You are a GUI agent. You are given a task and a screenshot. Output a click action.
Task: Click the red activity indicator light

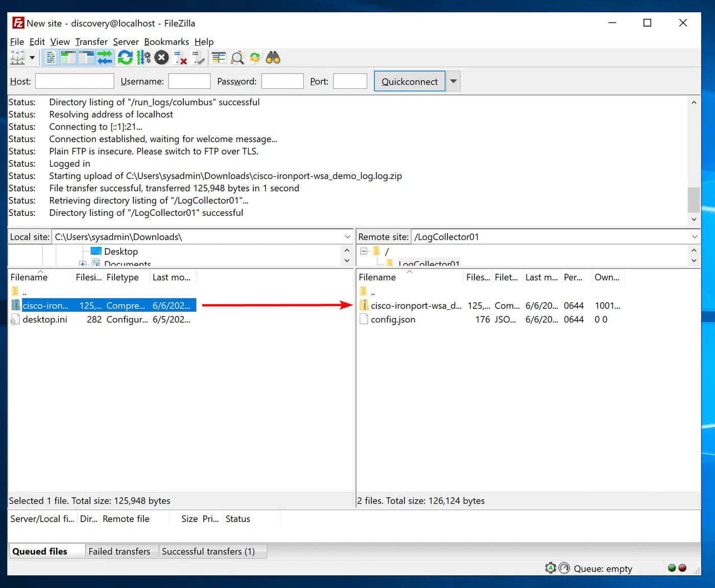[x=682, y=568]
